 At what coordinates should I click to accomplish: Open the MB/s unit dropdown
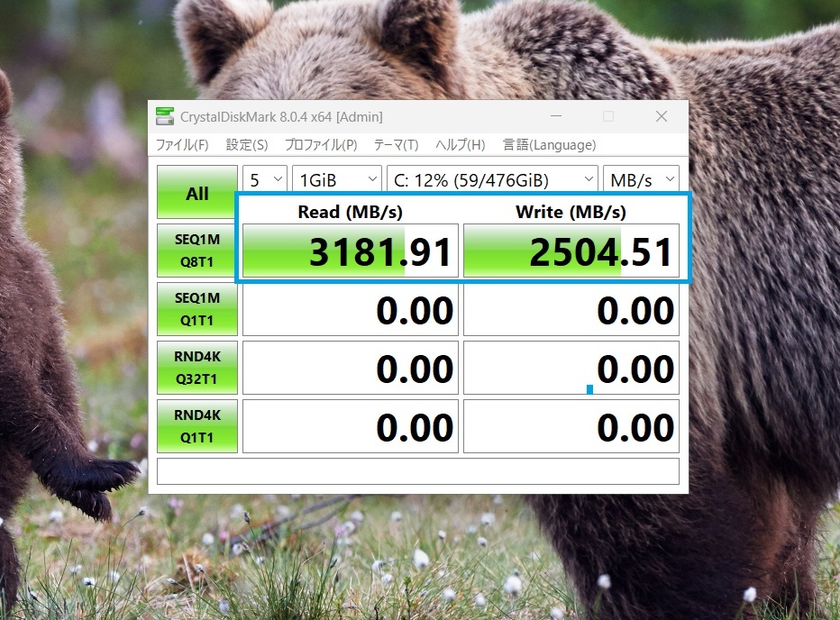pos(641,179)
